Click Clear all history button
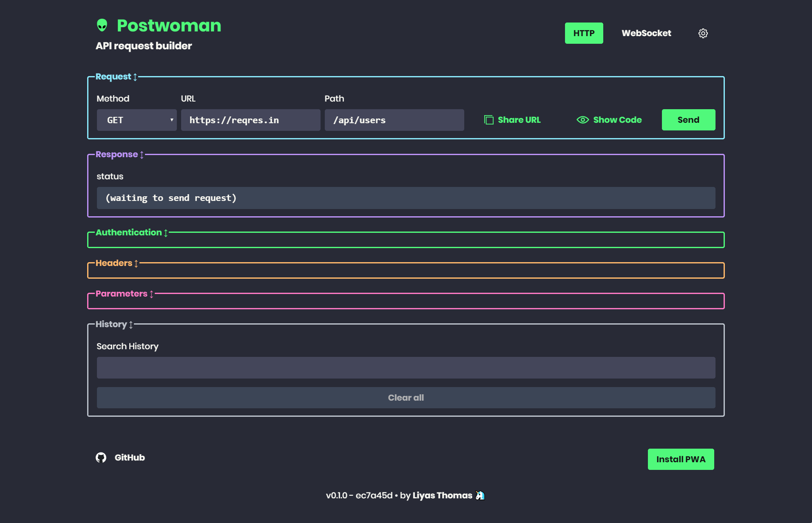812x523 pixels. pyautogui.click(x=406, y=398)
